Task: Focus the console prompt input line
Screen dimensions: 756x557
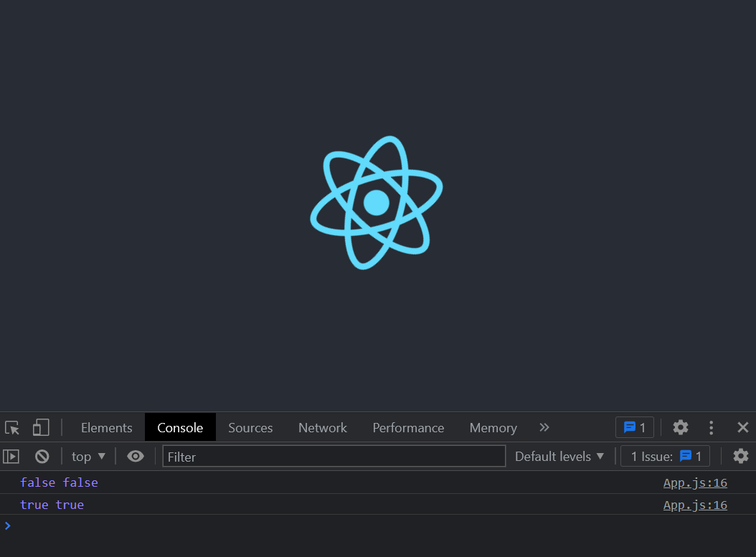Action: 378,525
